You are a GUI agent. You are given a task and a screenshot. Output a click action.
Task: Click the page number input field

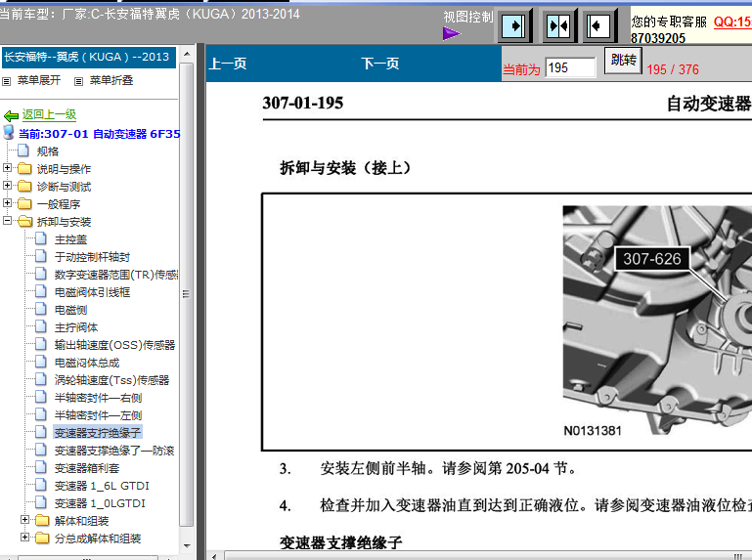click(571, 68)
